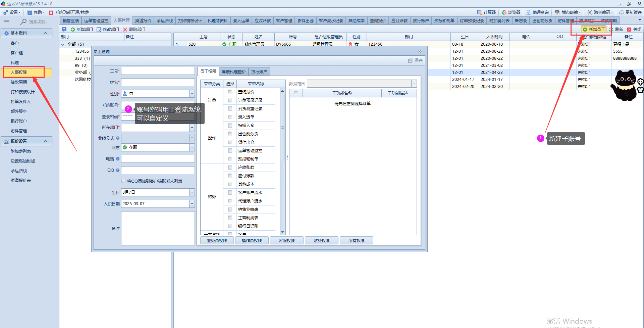Check the 查询报价 permission checkbox
This screenshot has height=328, width=644.
tap(230, 92)
